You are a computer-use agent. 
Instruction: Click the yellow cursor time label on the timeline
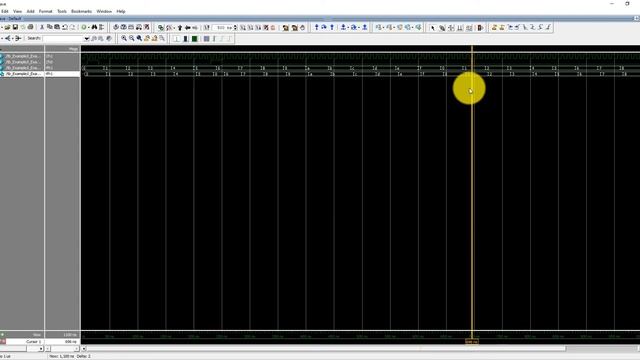coord(472,341)
